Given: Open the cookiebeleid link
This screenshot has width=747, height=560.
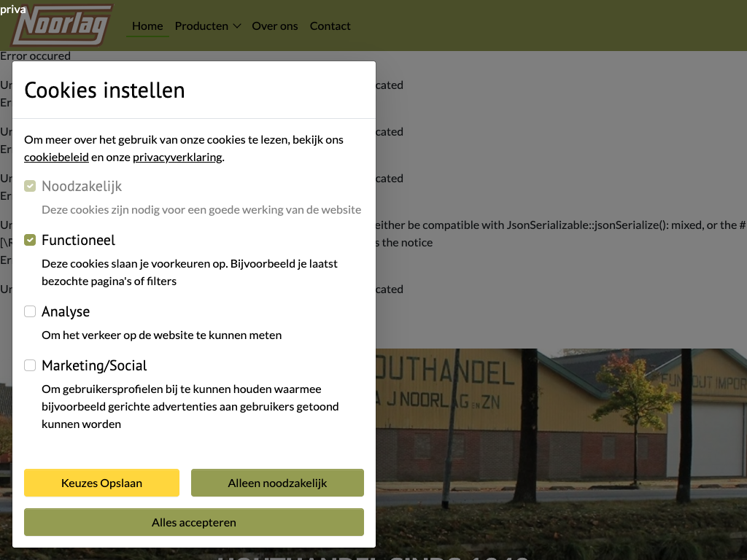Looking at the screenshot, I should click(x=56, y=157).
